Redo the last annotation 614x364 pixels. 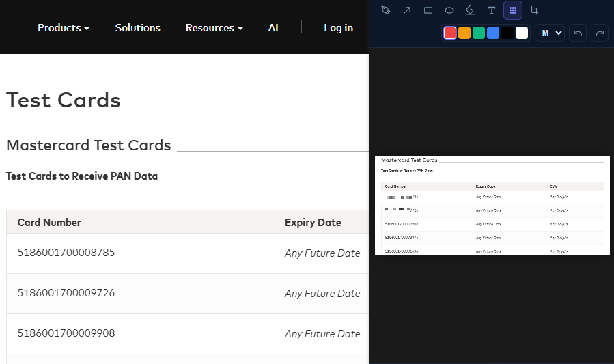tap(600, 33)
